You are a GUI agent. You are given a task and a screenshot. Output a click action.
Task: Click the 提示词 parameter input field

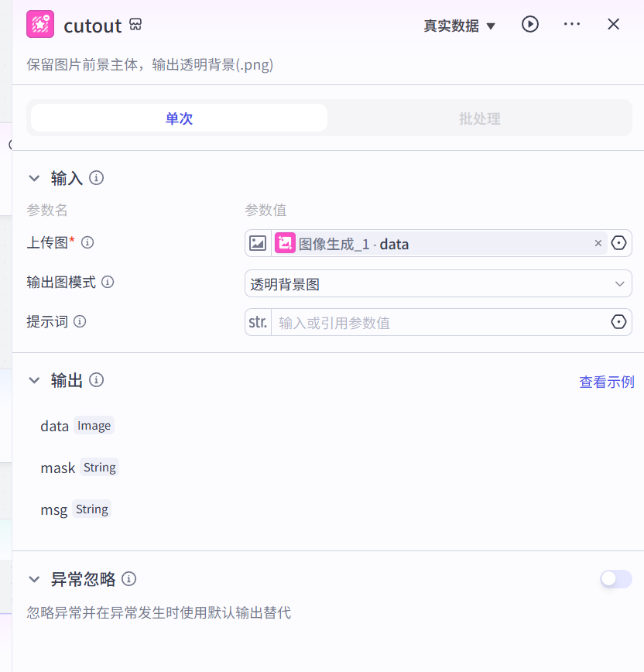[x=433, y=322]
